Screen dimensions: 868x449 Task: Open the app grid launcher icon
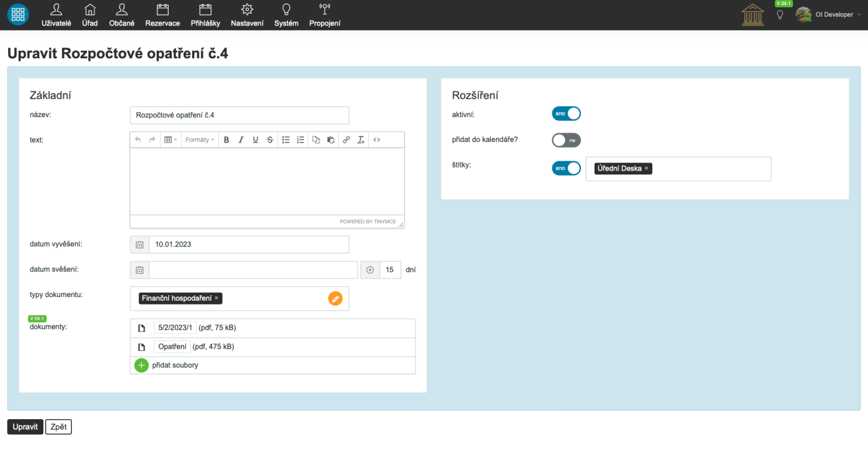point(18,14)
